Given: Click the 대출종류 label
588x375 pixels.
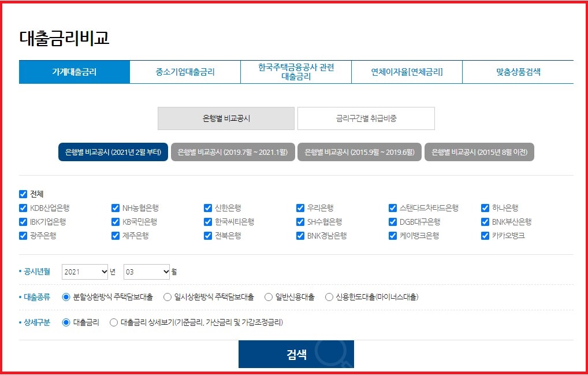Looking at the screenshot, I should point(36,298).
